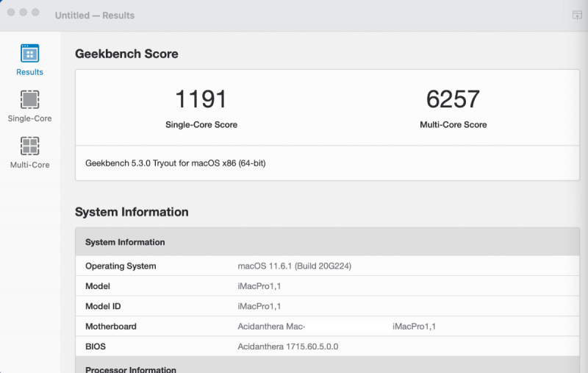Click the 6257 multi-core score number
588x373 pixels.
453,99
